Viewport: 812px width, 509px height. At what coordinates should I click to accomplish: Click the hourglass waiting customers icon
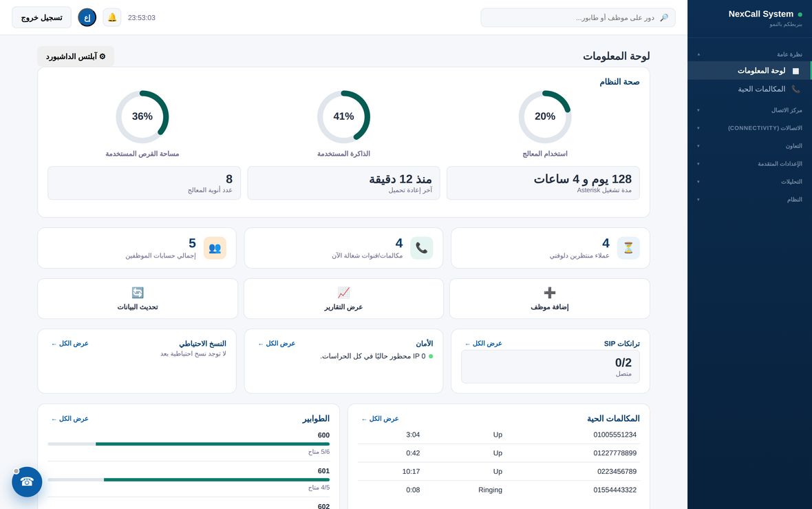point(628,248)
